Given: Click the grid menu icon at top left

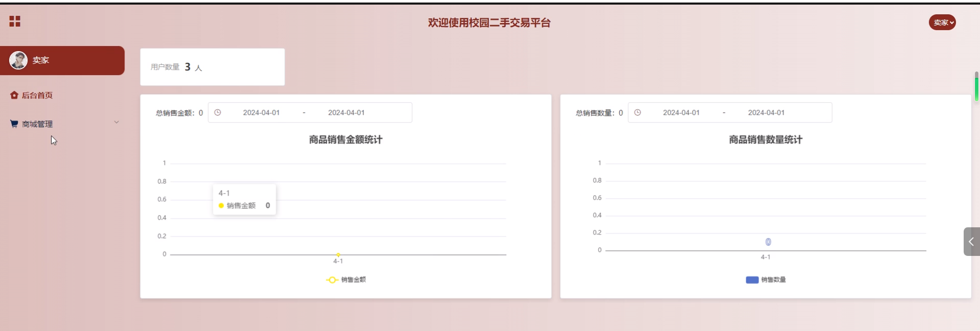Looking at the screenshot, I should (15, 21).
